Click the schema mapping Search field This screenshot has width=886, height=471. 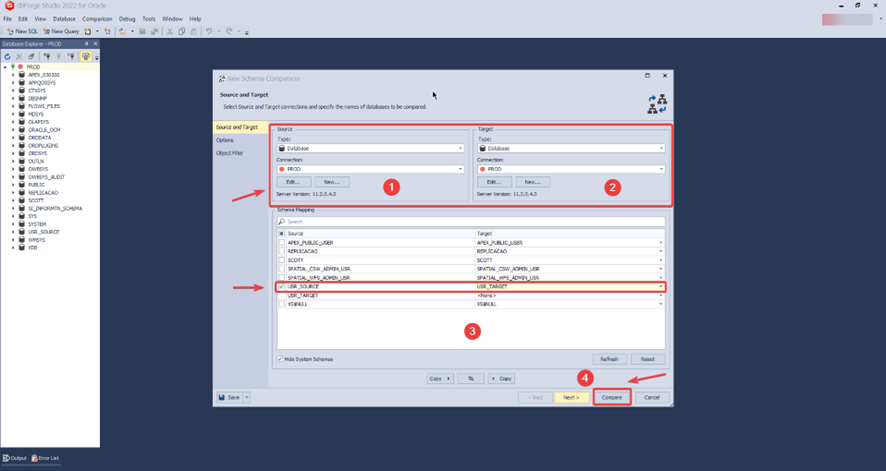(x=470, y=222)
